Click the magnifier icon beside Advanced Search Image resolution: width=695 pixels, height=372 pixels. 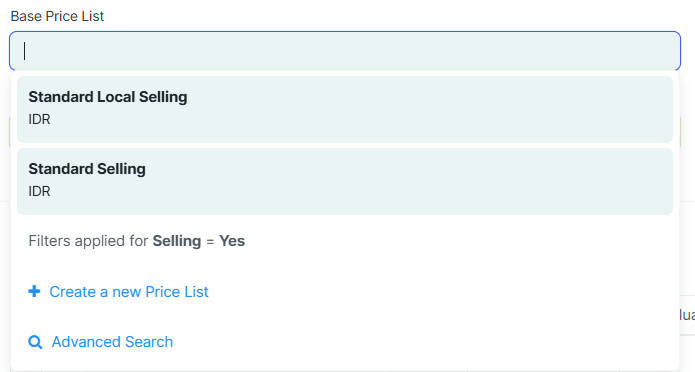(35, 342)
